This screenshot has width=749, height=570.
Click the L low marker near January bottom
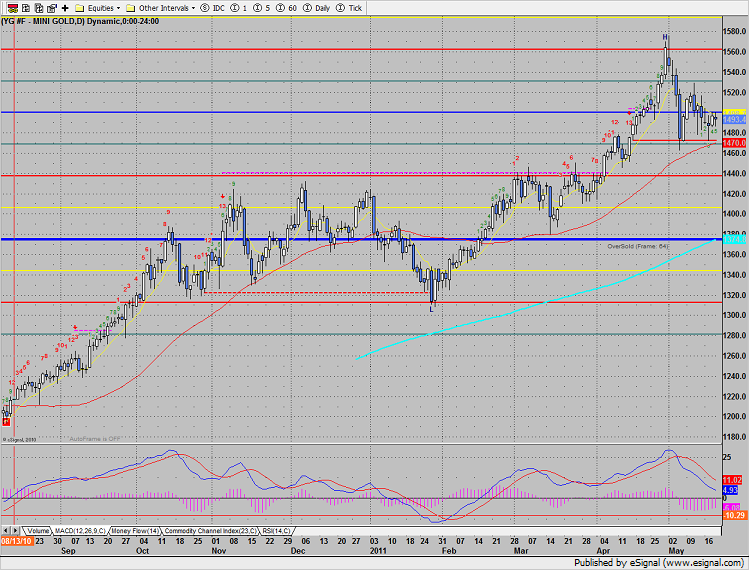(x=432, y=310)
